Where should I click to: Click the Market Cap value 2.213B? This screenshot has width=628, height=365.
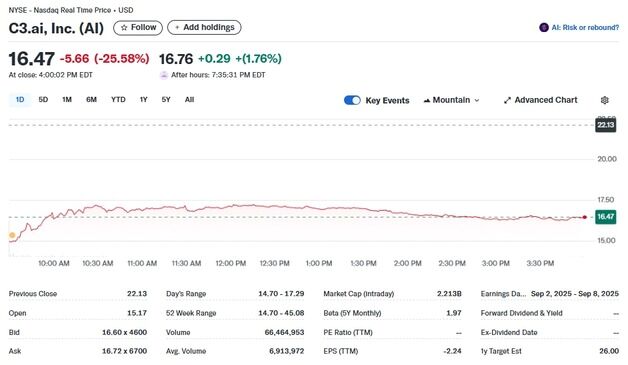pyautogui.click(x=449, y=294)
